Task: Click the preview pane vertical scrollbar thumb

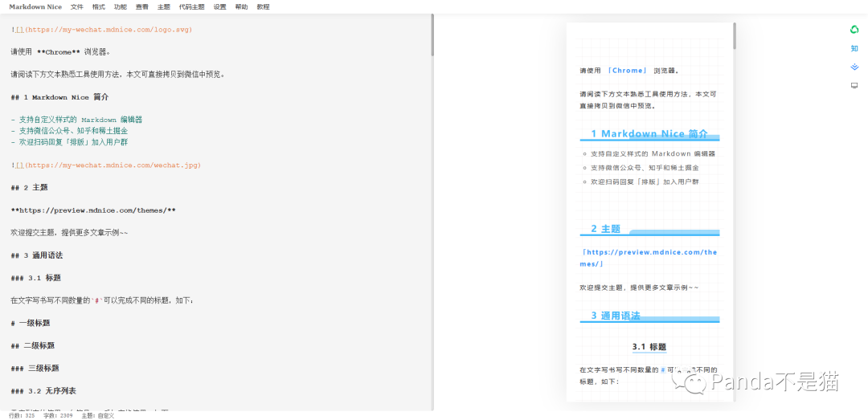Action: point(735,36)
